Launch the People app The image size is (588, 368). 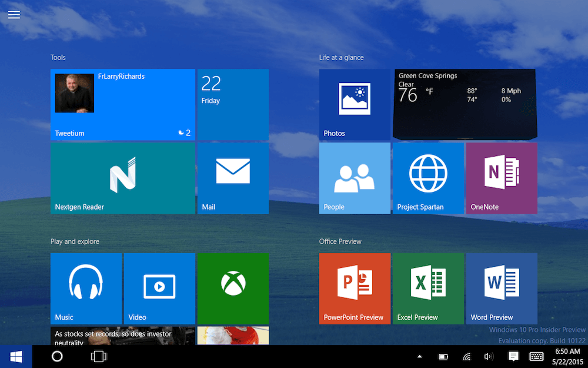pos(355,178)
